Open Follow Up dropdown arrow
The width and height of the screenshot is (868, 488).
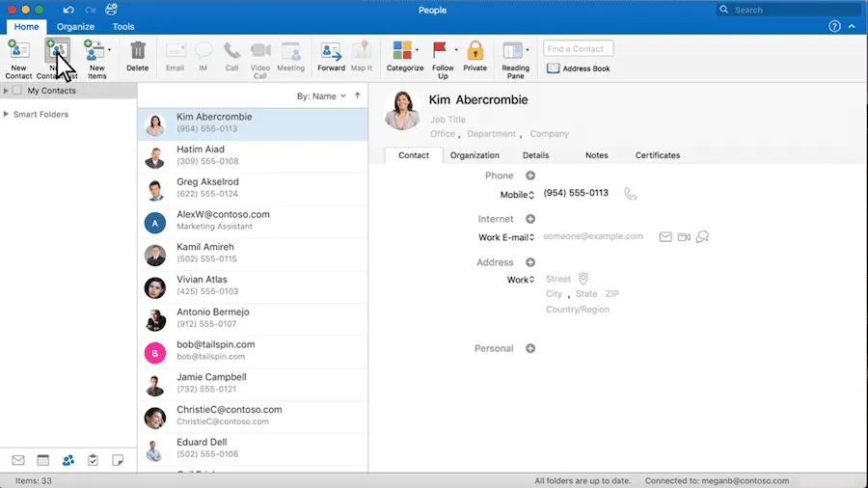click(x=456, y=50)
